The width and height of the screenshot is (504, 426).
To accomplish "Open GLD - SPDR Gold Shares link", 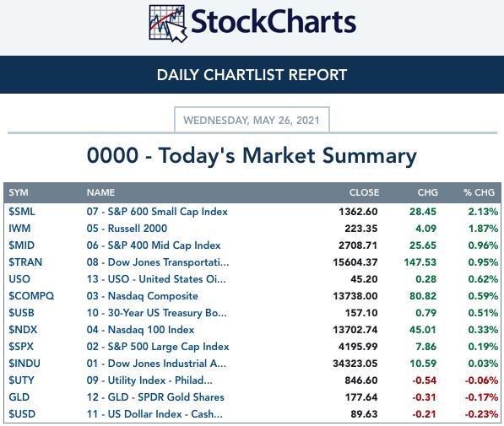I will click(x=155, y=397).
